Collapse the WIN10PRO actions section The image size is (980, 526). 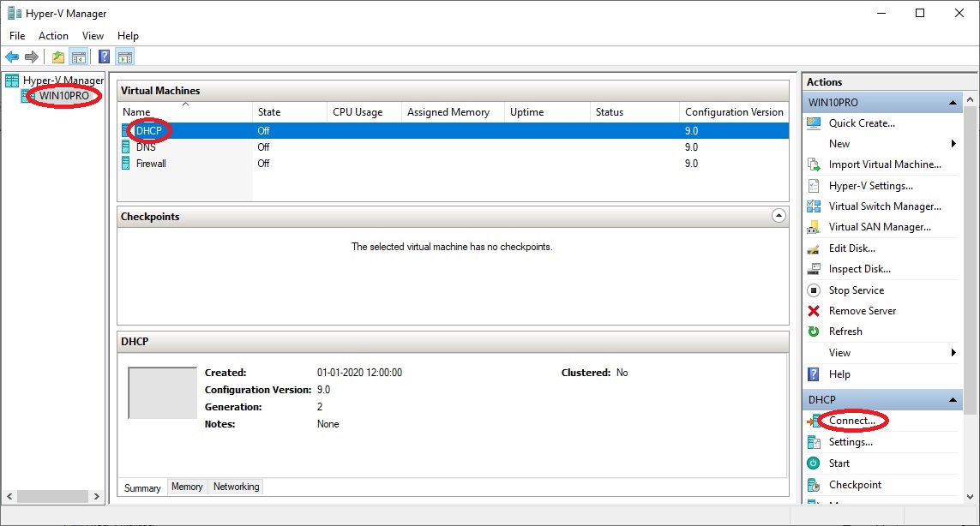pos(953,103)
